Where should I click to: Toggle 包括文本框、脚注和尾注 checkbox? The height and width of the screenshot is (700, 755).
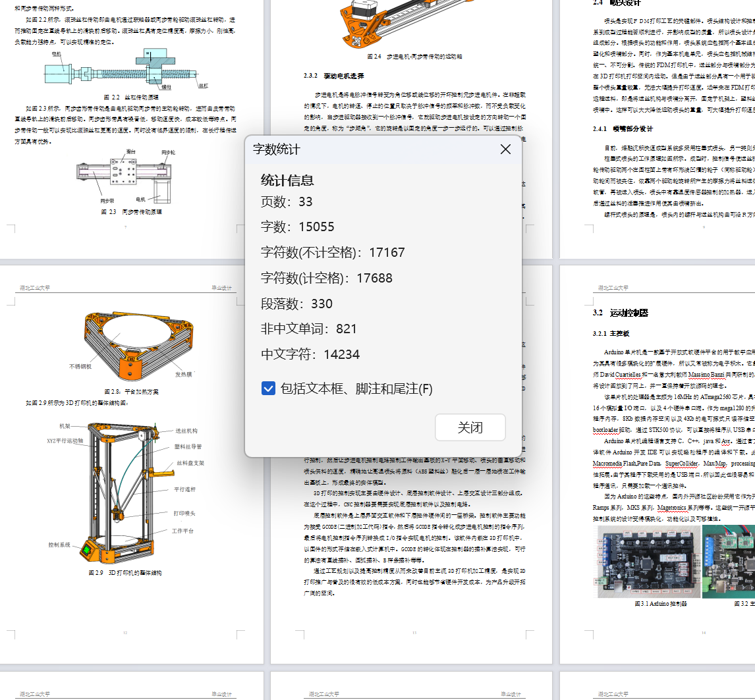coord(268,389)
